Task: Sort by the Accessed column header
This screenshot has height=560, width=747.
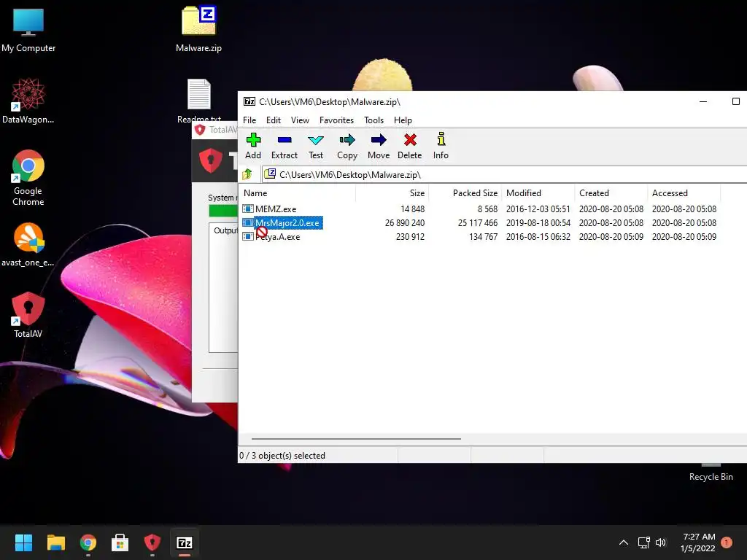Action: [684, 192]
